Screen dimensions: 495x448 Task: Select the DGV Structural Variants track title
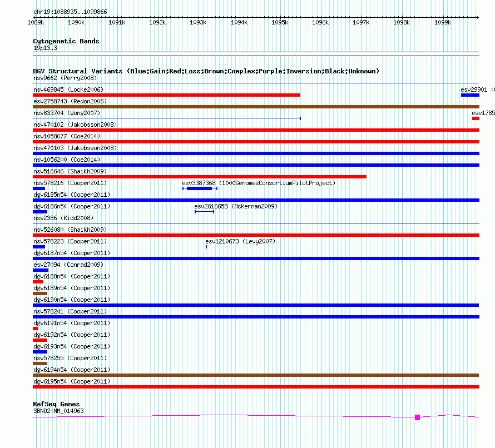pos(206,71)
